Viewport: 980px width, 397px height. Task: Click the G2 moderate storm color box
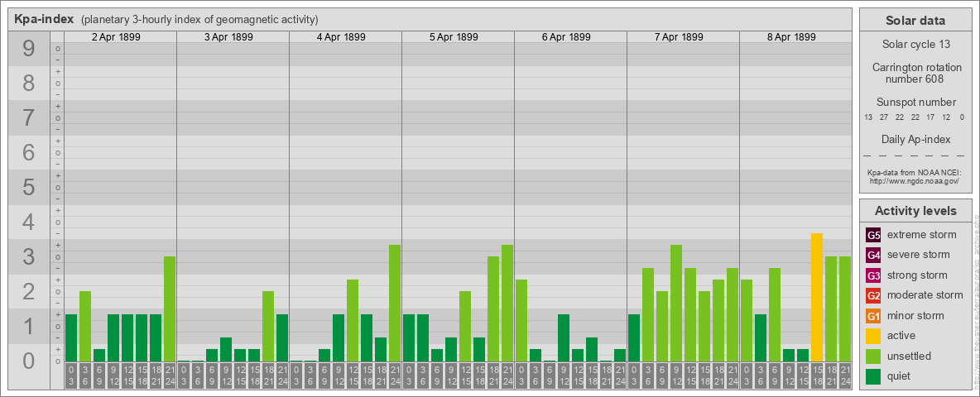(x=874, y=295)
